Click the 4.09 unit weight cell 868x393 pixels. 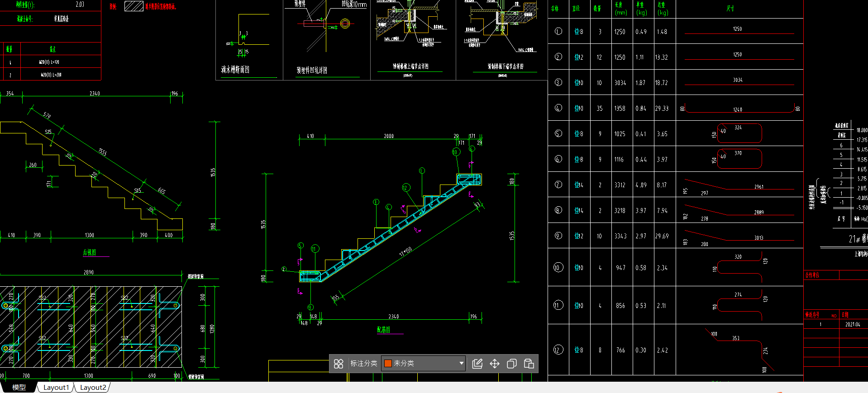point(641,185)
